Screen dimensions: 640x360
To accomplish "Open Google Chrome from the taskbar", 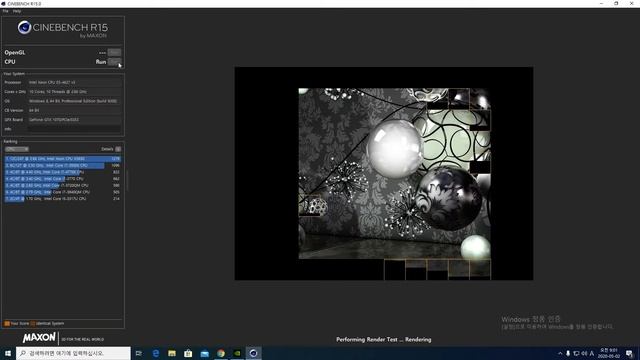I will (x=221, y=353).
